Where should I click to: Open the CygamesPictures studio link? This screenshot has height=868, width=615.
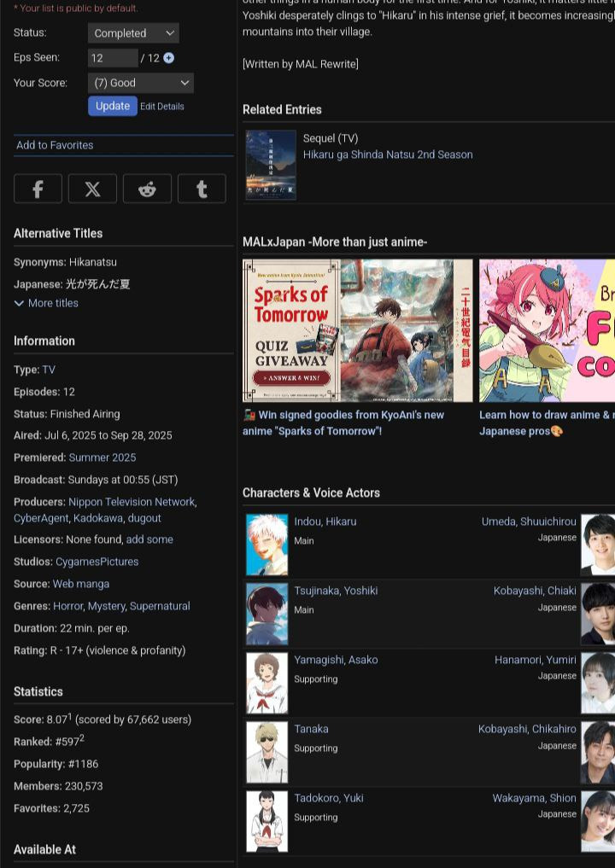click(97, 562)
